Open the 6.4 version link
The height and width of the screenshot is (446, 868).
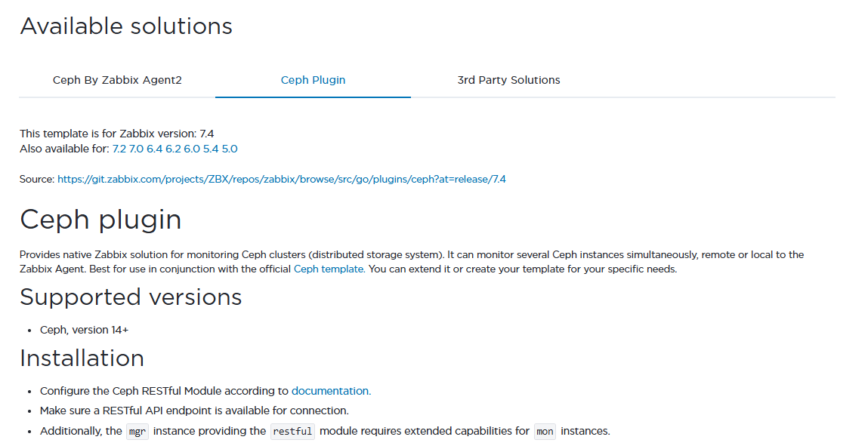154,149
